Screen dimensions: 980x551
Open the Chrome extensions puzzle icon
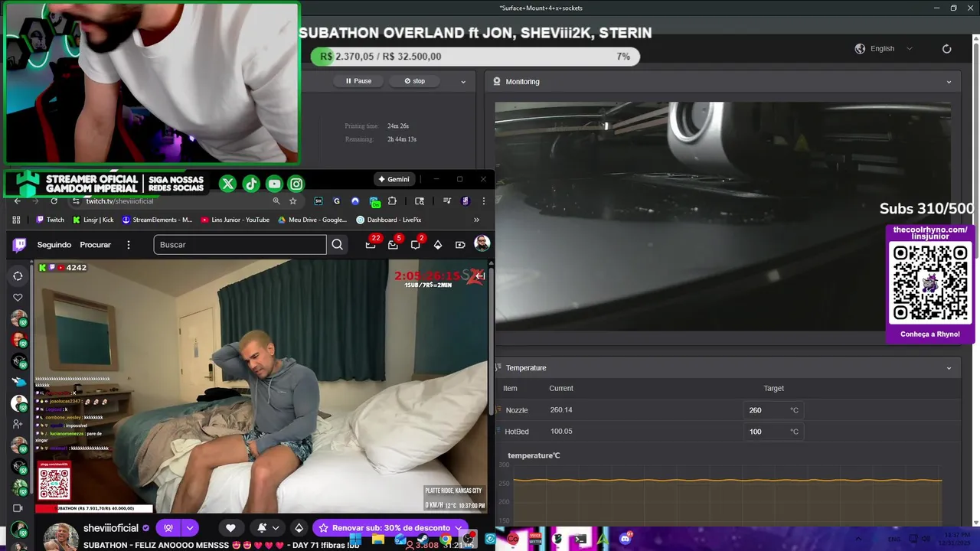coord(392,201)
